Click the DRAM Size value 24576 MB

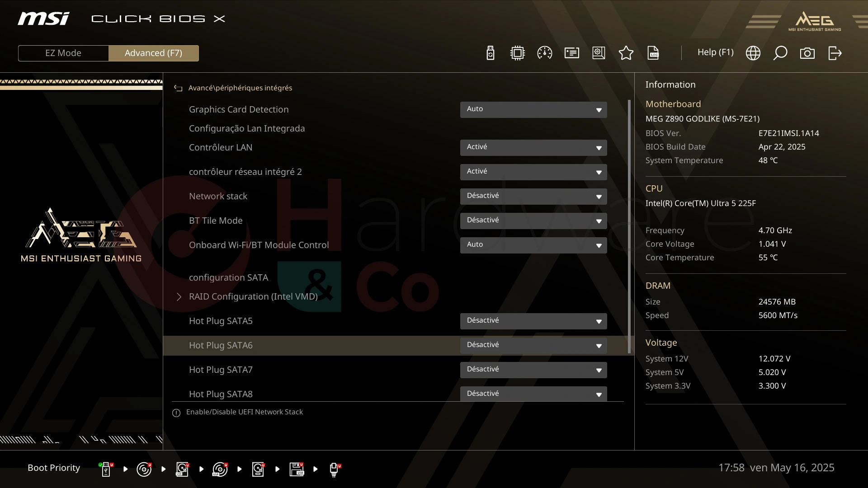point(777,302)
